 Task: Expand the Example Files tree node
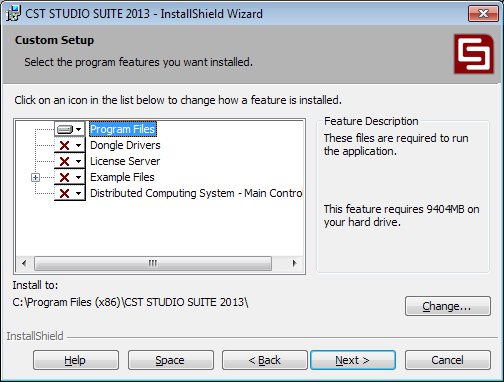[35, 177]
